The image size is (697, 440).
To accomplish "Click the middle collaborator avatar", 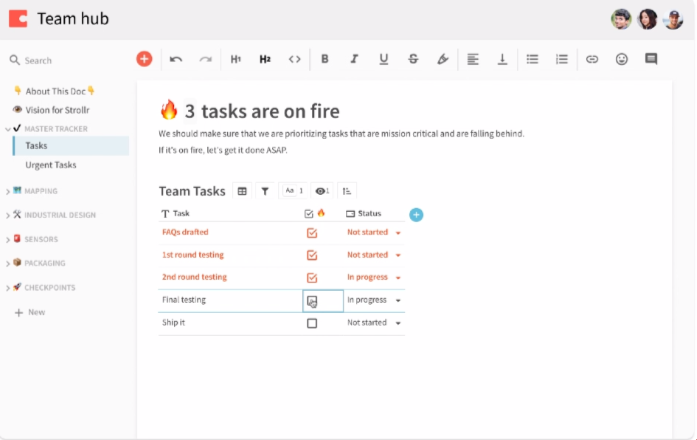I will (x=647, y=19).
